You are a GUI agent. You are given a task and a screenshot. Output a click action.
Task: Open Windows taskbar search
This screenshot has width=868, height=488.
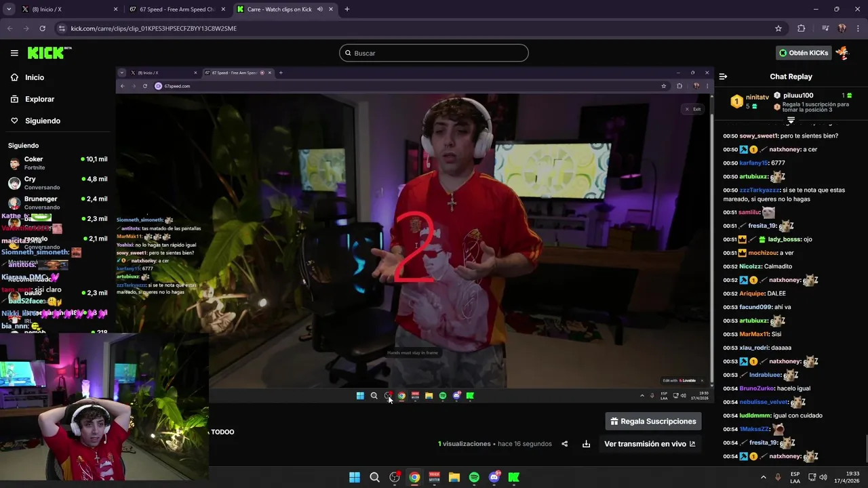pyautogui.click(x=374, y=477)
